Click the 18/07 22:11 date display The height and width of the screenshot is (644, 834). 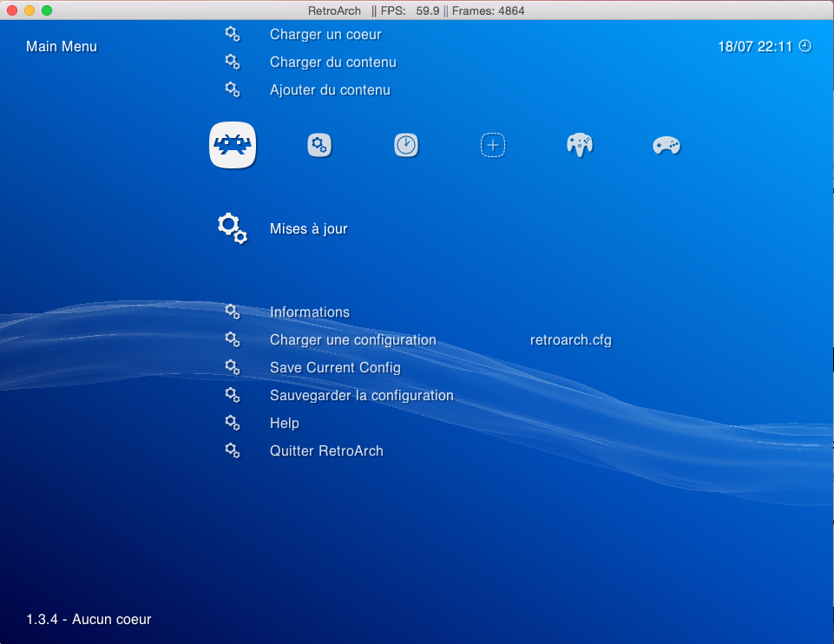click(x=755, y=47)
